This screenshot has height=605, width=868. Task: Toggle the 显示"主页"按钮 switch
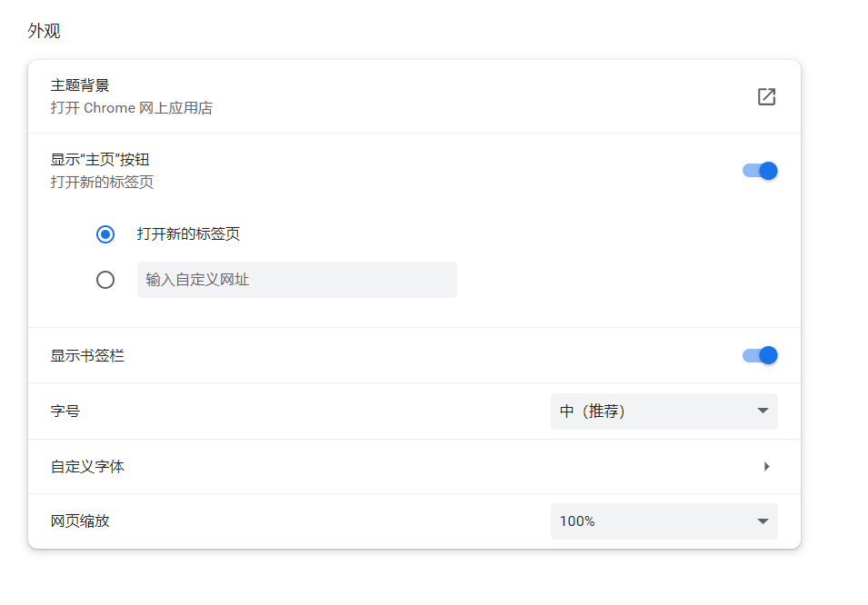click(760, 171)
